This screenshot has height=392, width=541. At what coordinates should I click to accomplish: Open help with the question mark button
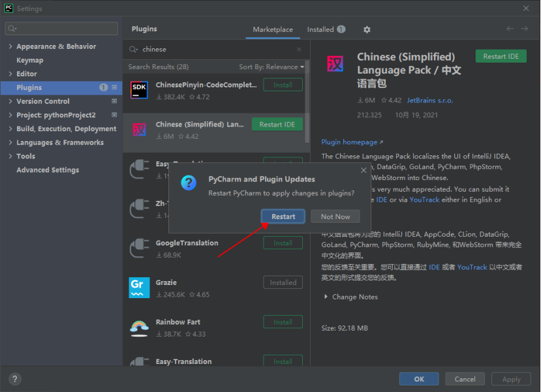[15, 379]
